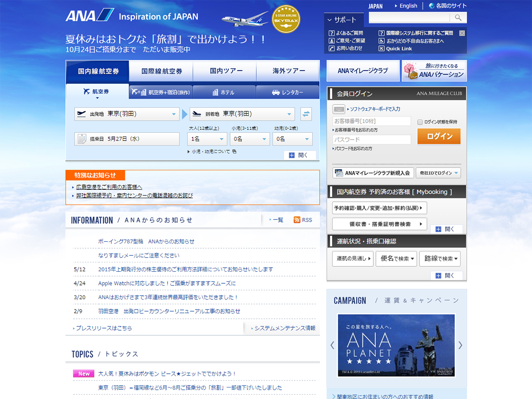Expand flight search with 開く plus icon
Screen dimensions: 532x399
(300, 155)
